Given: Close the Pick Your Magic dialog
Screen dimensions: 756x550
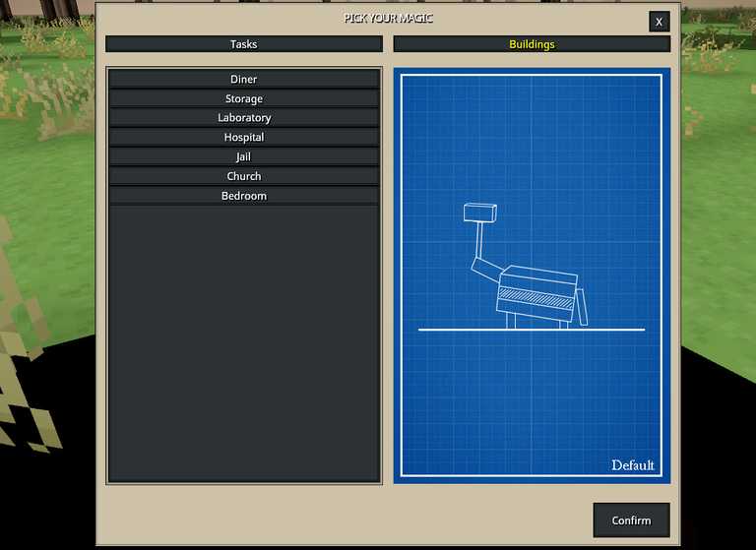Looking at the screenshot, I should (x=660, y=22).
